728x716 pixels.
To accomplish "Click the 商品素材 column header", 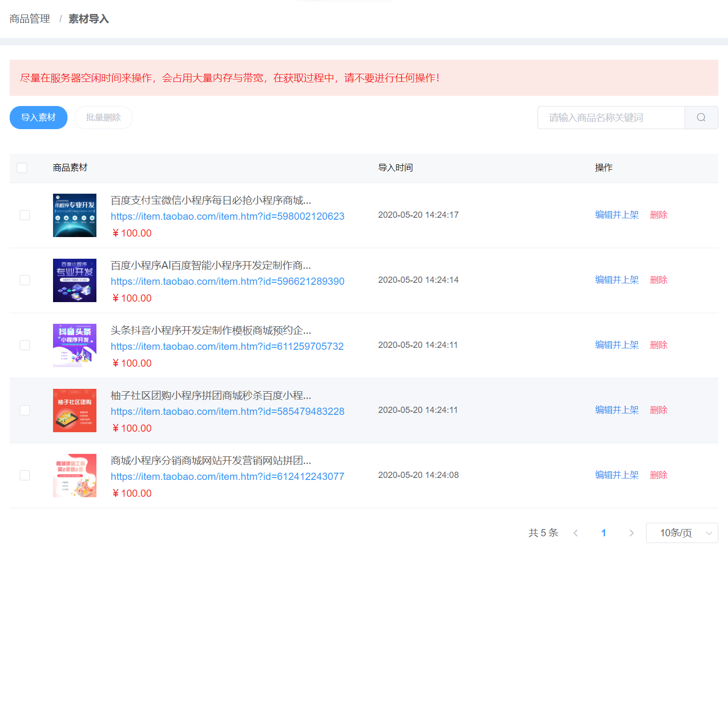I will pos(70,168).
